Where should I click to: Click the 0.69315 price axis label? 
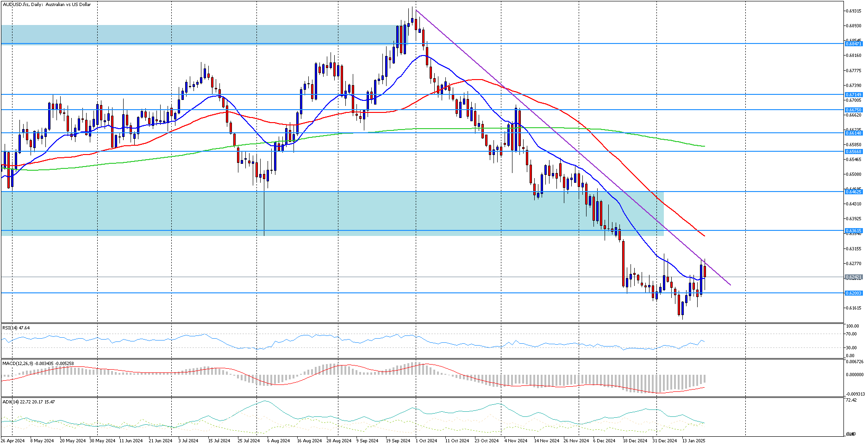pos(854,11)
